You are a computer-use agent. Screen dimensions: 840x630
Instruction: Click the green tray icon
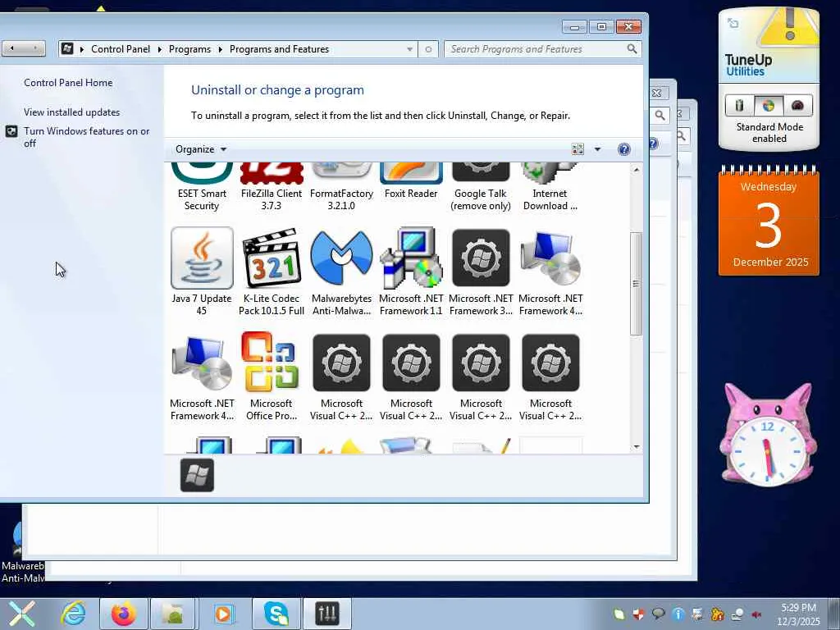[619, 614]
